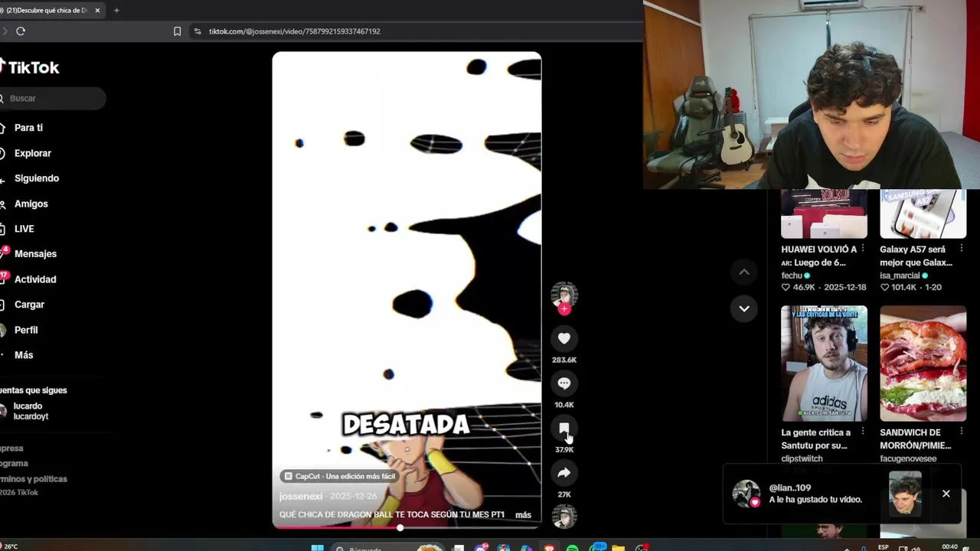Open Amigos in the sidebar
This screenshot has width=980, height=551.
coord(31,204)
